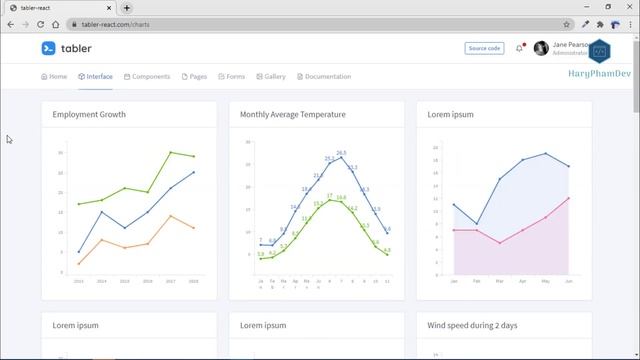
Task: Click the Monthly Average Temperature title
Action: 293,114
